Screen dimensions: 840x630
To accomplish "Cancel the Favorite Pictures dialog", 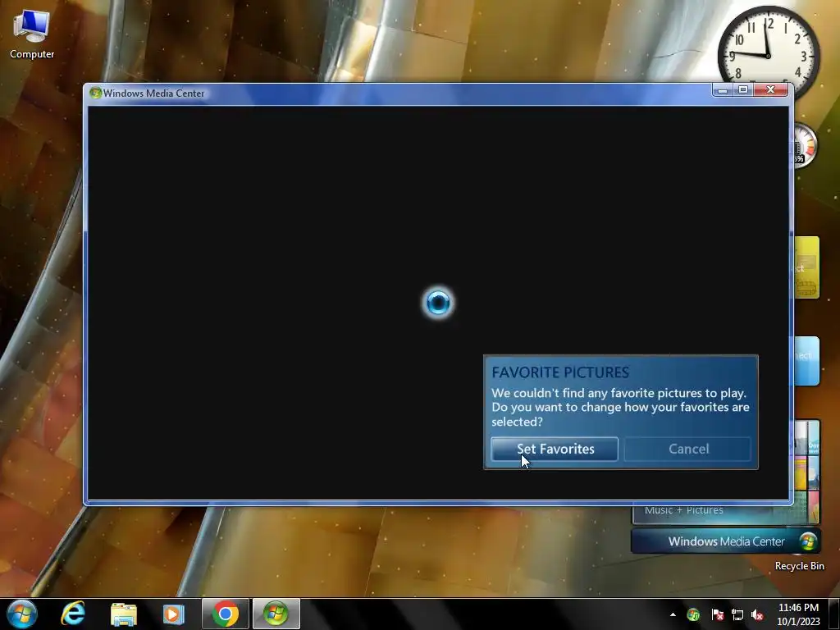I will 688,449.
